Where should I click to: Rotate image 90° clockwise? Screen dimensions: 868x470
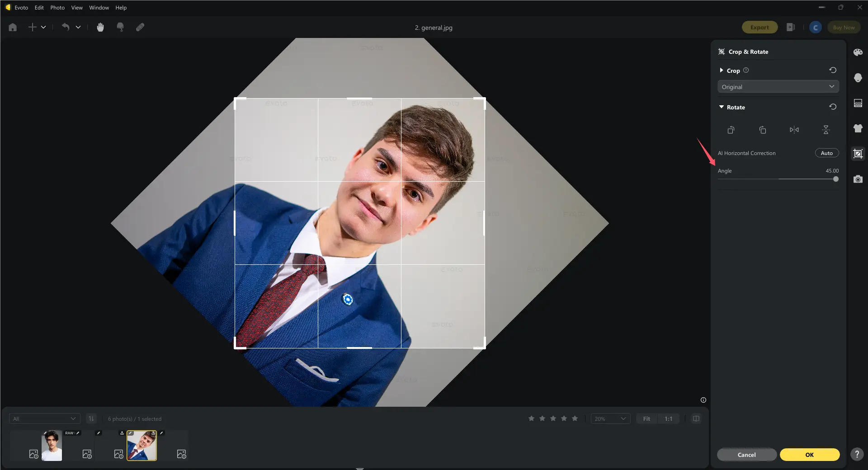763,130
